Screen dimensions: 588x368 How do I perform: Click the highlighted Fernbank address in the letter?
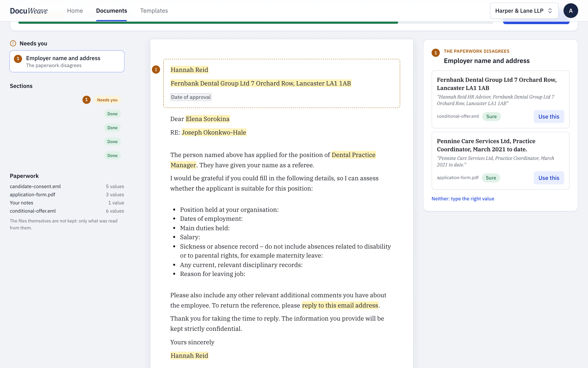click(261, 83)
